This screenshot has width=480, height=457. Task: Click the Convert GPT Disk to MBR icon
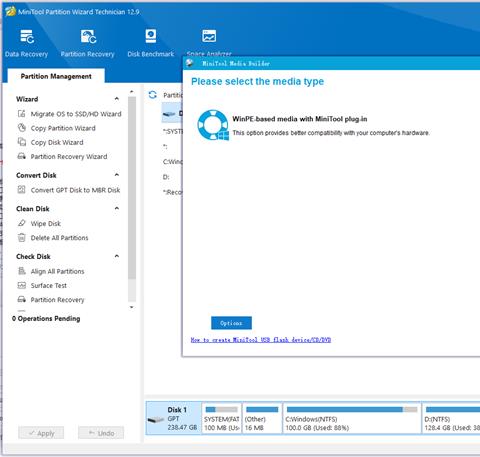click(21, 190)
